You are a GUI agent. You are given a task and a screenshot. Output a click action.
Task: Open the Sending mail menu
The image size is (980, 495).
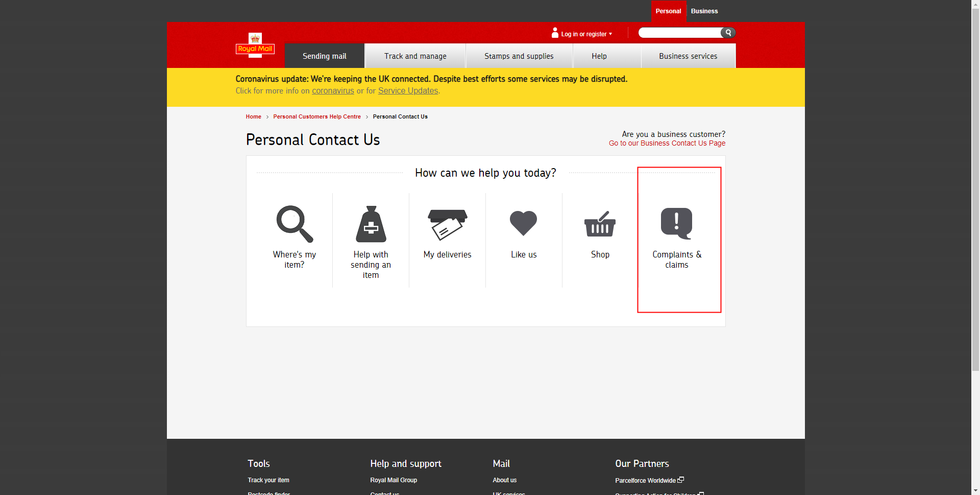click(x=324, y=56)
